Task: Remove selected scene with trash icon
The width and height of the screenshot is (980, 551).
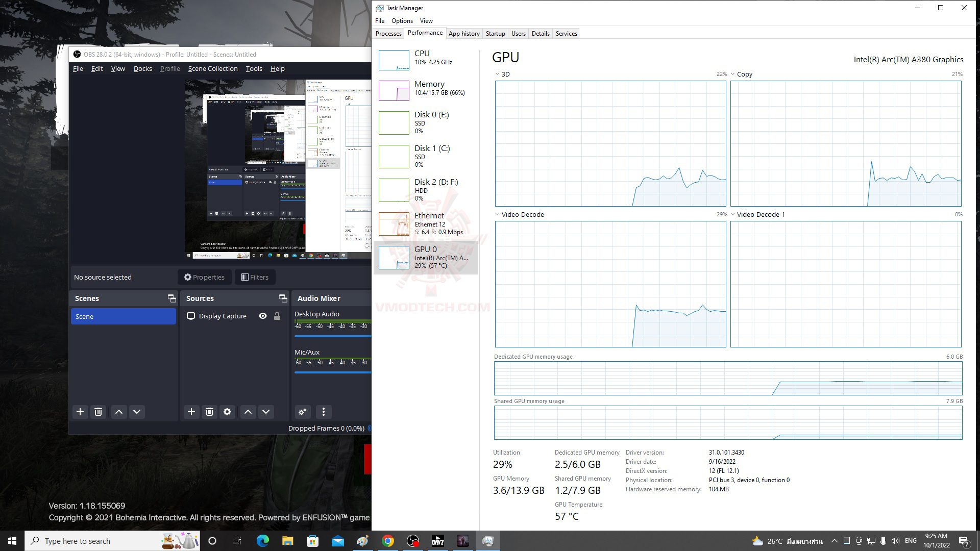Action: click(99, 412)
